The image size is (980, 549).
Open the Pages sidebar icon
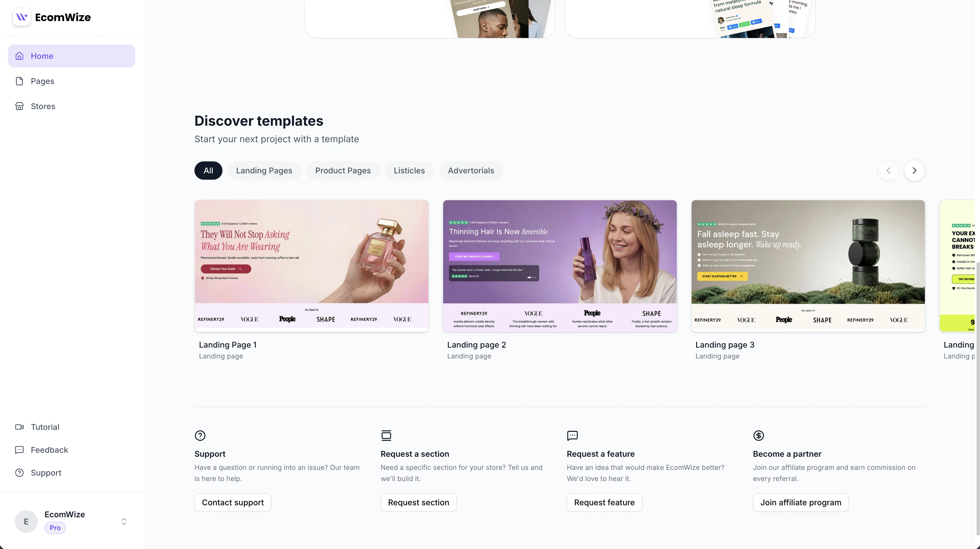[19, 81]
